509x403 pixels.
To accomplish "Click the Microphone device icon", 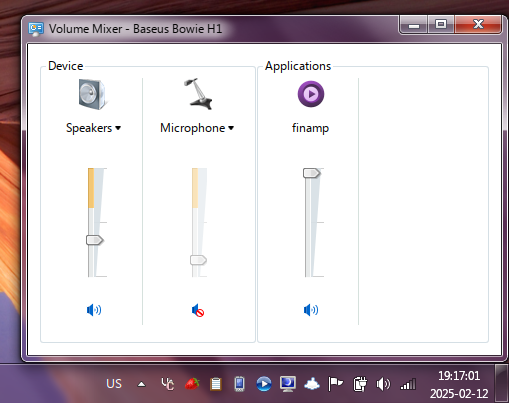I will pyautogui.click(x=198, y=94).
